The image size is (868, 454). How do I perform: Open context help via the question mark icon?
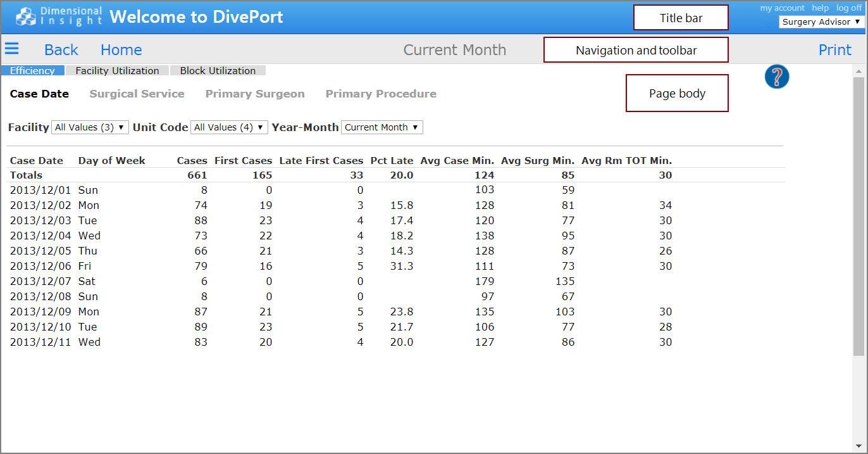click(x=777, y=77)
